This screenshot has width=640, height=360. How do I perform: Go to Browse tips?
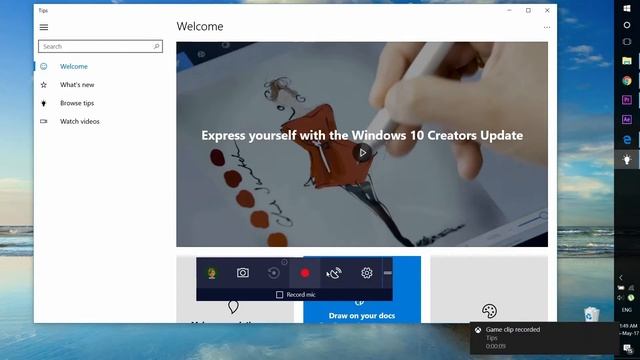(x=77, y=103)
